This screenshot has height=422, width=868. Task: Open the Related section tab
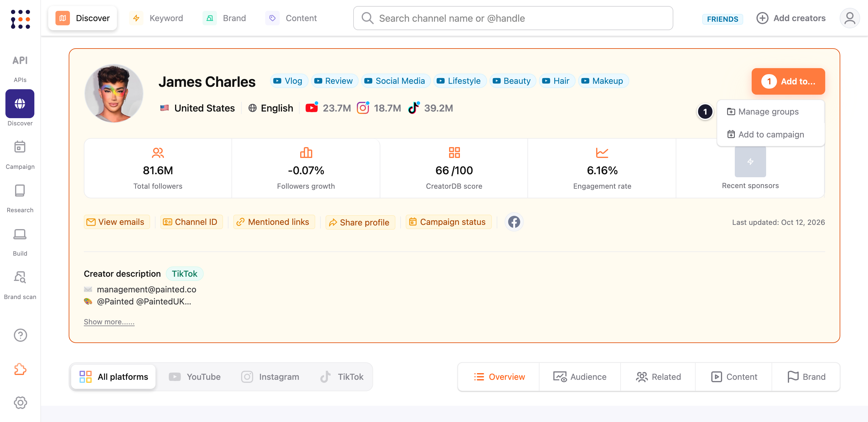[659, 377]
